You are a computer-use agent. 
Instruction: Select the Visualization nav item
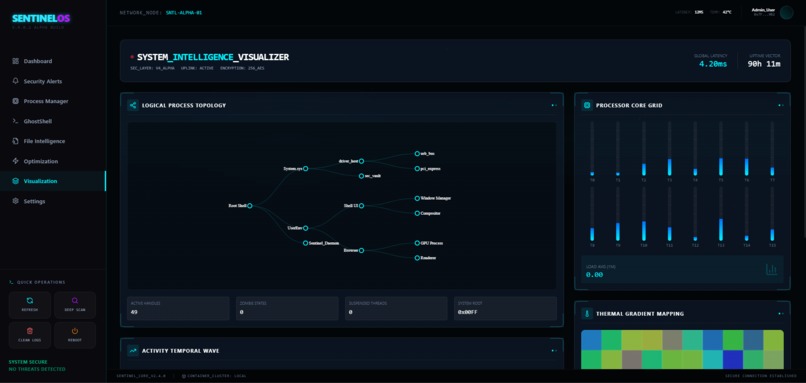click(53, 181)
